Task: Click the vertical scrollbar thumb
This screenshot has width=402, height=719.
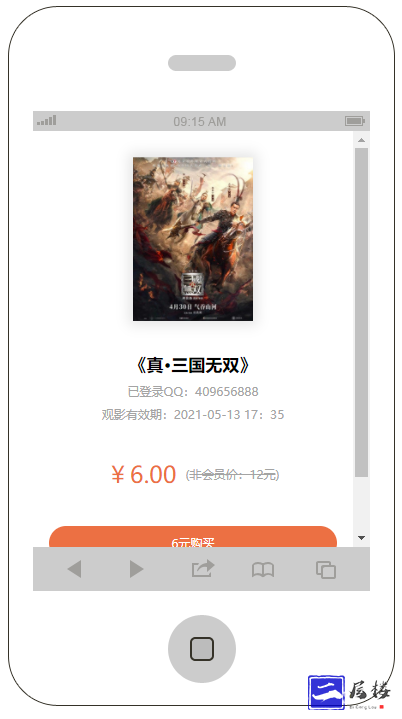Action: (361, 313)
